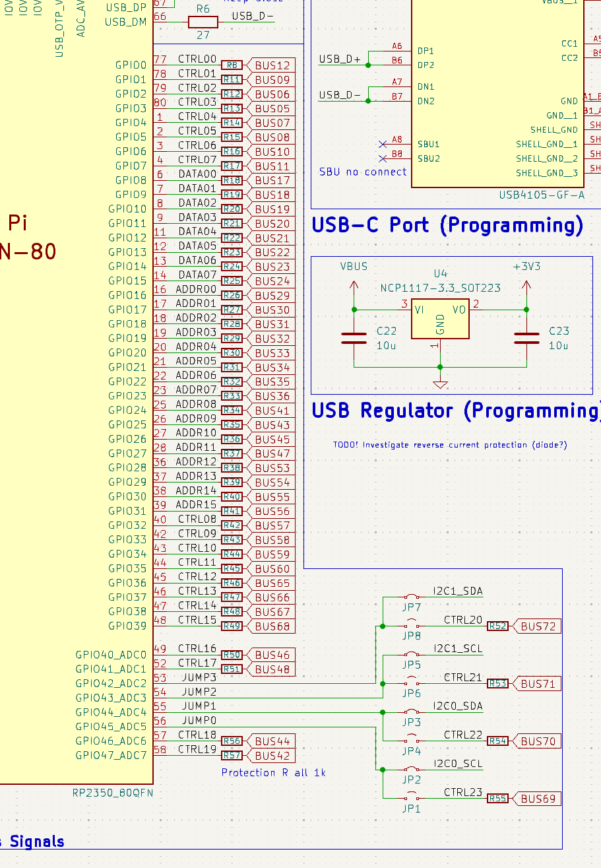
Task: Click the GND power symbol below U4
Action: coord(440,384)
